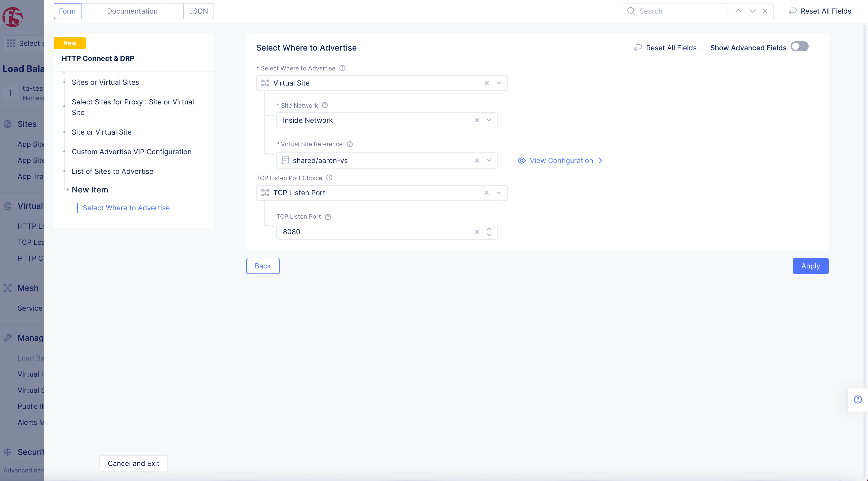Screen dimensions: 868x481
Task: Click Reset All Fields in the form panel
Action: click(665, 48)
